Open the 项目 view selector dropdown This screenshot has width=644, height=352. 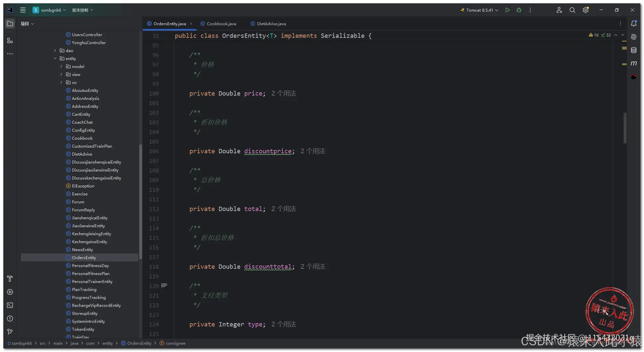tap(27, 24)
